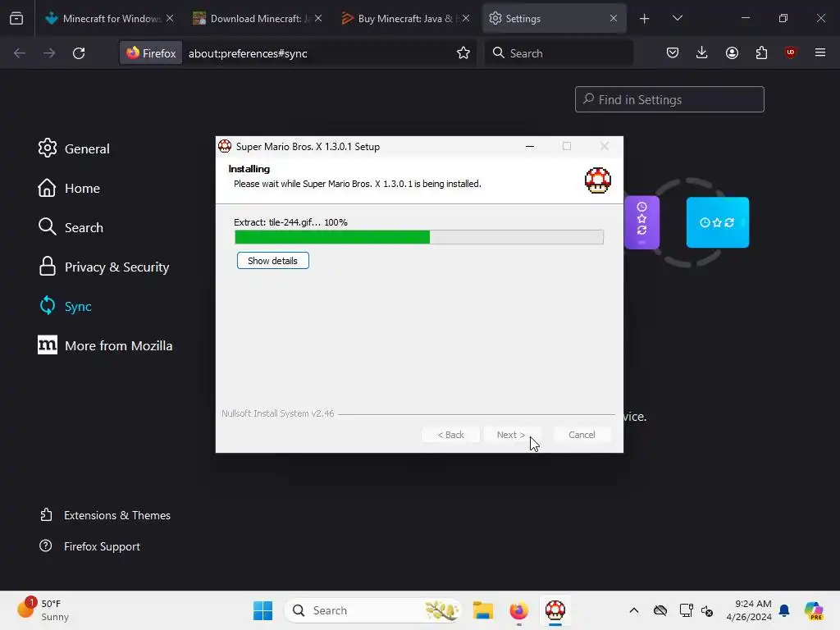The height and width of the screenshot is (630, 840).
Task: Open Firefox Support link
Action: [90, 546]
